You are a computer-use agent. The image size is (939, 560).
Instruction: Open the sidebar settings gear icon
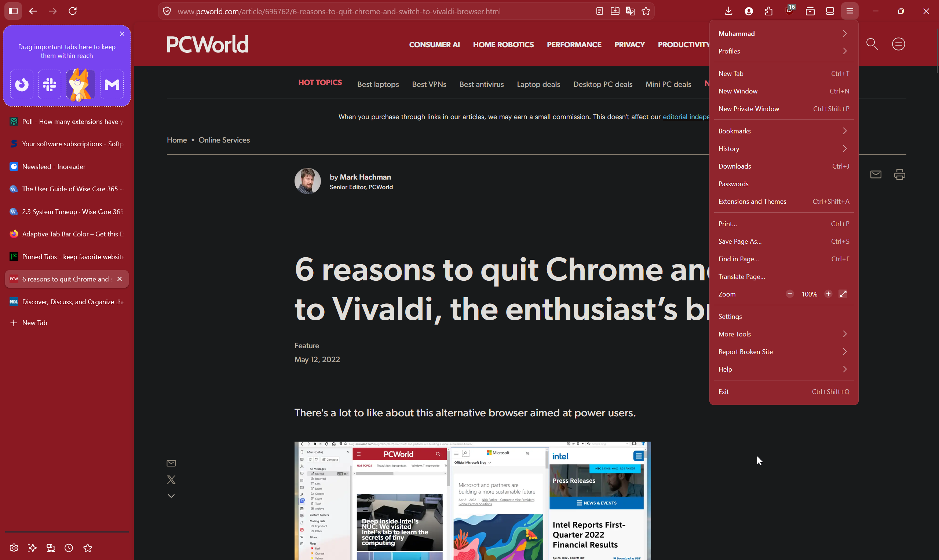pos(14,548)
